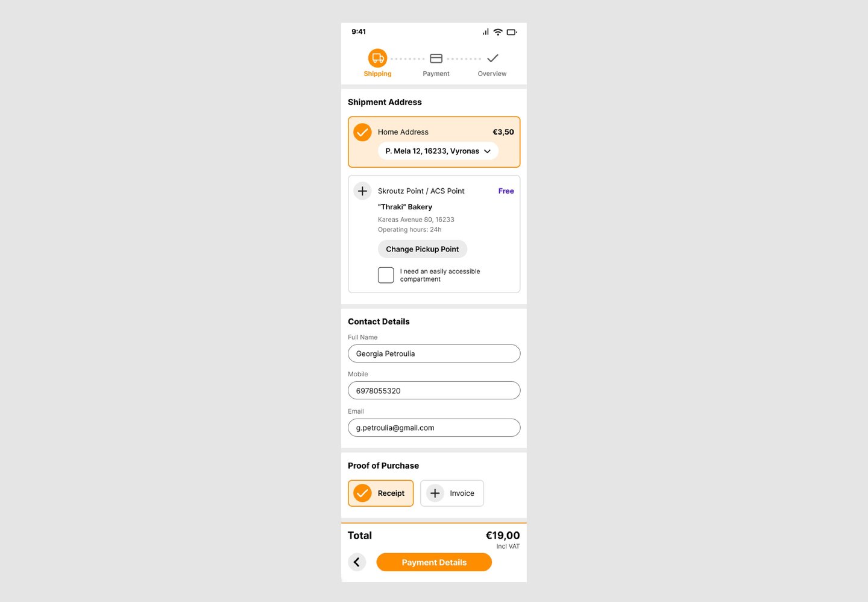868x602 pixels.
Task: Select Receipt as proof of purchase
Action: [x=381, y=493]
